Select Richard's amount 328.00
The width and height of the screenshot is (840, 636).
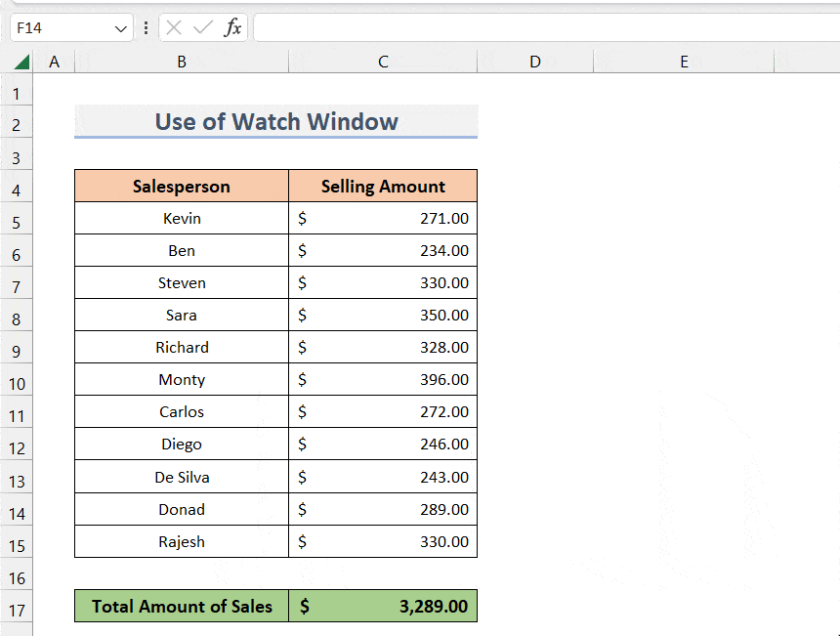pos(383,347)
